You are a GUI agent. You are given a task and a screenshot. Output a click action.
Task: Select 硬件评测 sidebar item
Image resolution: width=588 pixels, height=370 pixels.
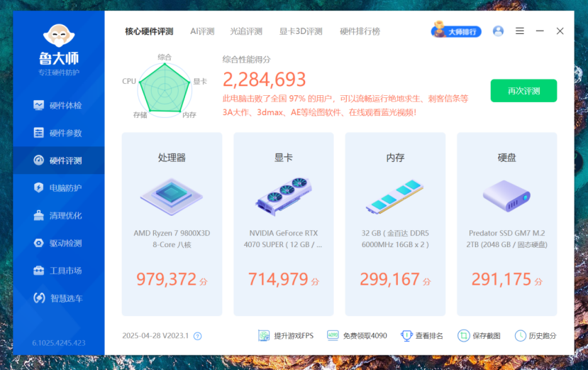58,160
